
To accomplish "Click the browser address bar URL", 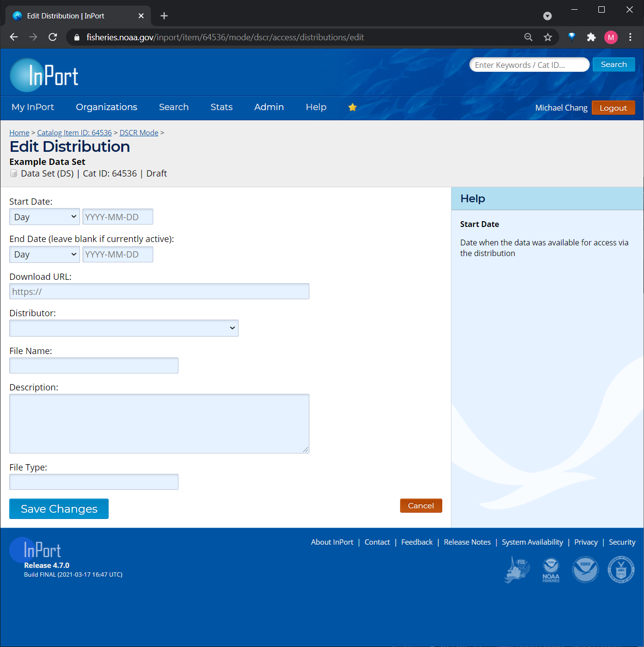I will point(225,37).
